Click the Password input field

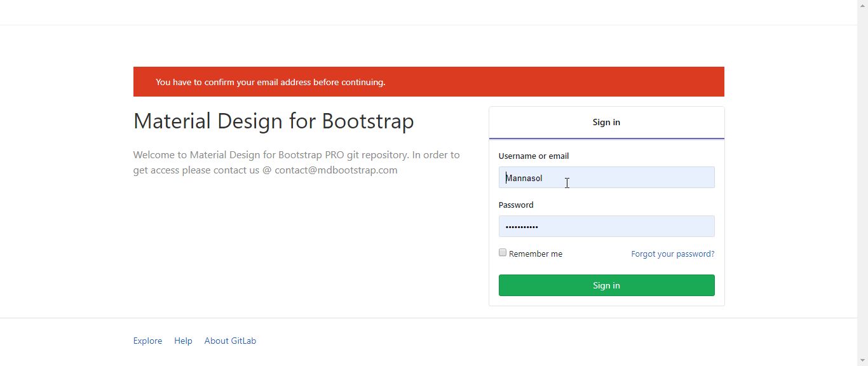pyautogui.click(x=606, y=226)
